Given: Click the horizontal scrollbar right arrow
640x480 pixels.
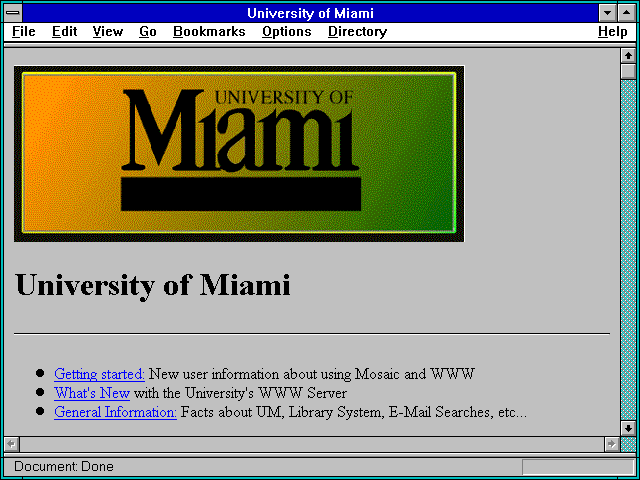Looking at the screenshot, I should (x=611, y=444).
